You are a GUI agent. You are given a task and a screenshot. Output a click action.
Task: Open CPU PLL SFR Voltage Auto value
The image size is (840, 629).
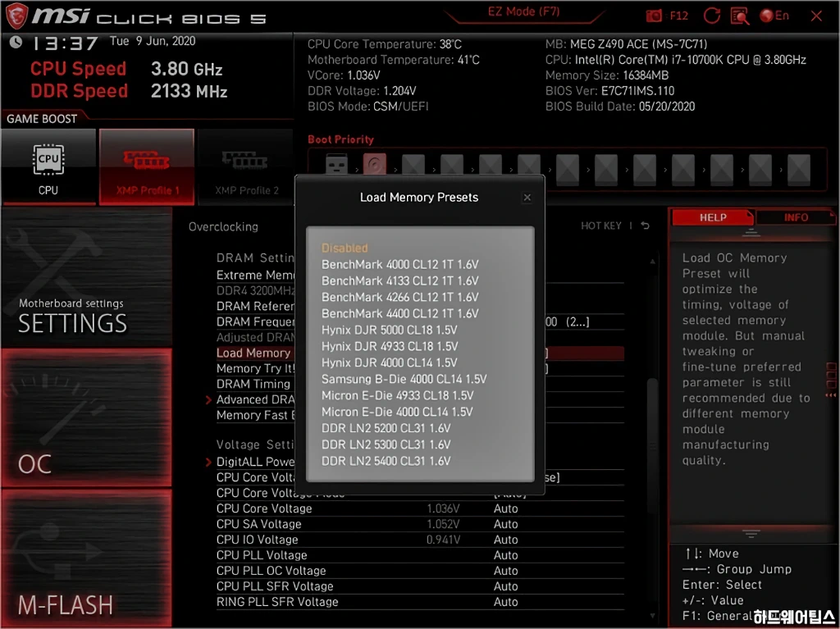[505, 586]
